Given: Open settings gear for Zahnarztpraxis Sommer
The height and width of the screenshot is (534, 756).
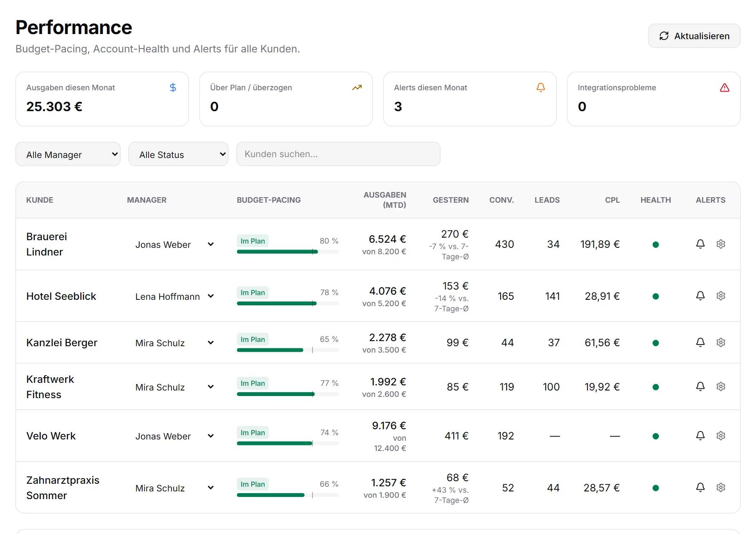Looking at the screenshot, I should (721, 487).
